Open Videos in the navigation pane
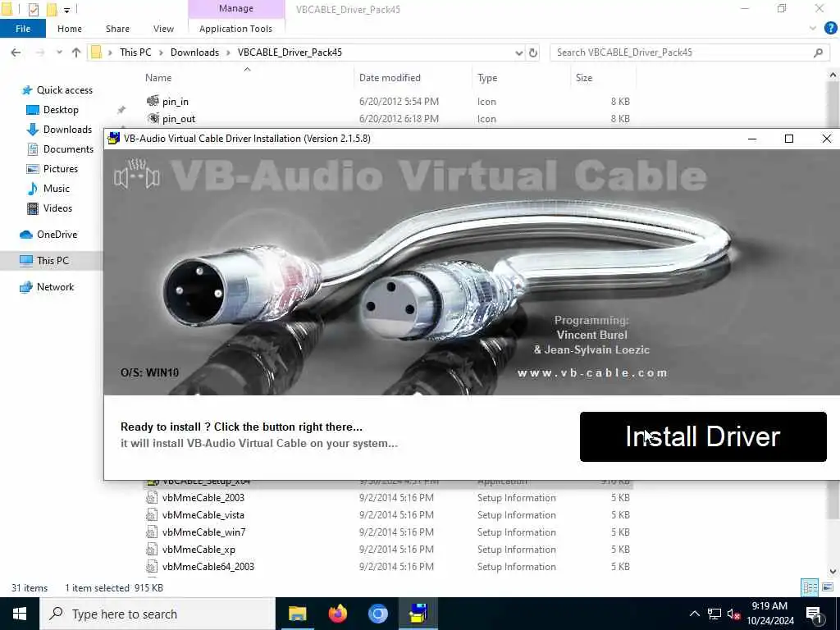 pyautogui.click(x=57, y=208)
